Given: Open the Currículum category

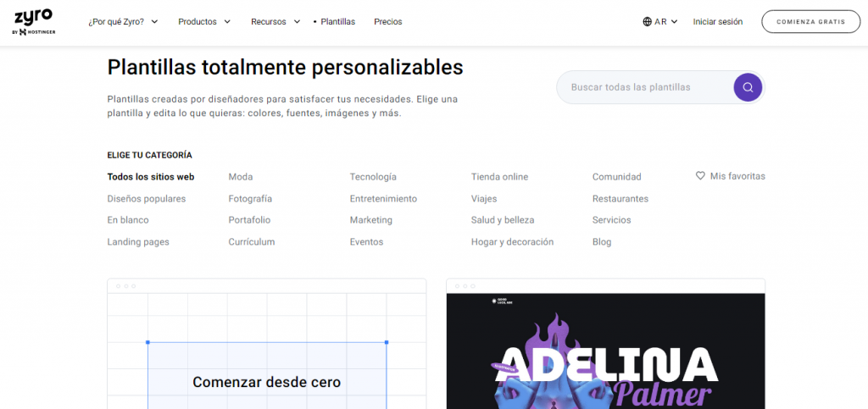Looking at the screenshot, I should click(x=251, y=241).
